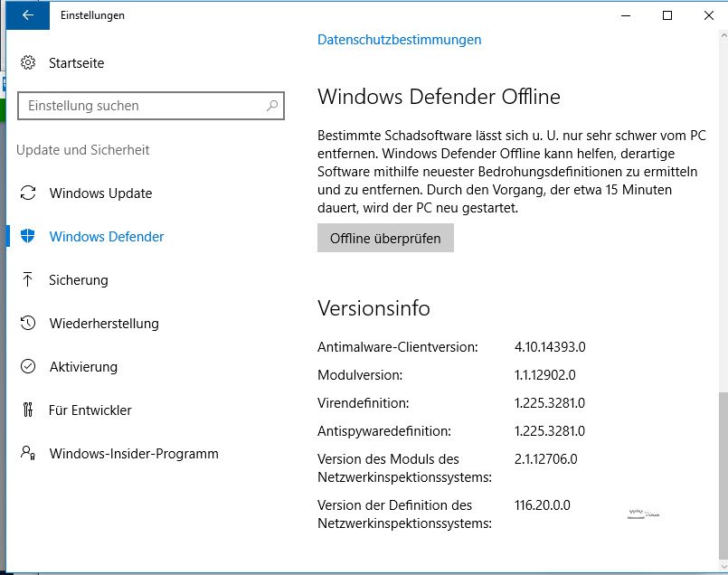The height and width of the screenshot is (575, 728).
Task: Click the Windows Update refresh icon
Action: pyautogui.click(x=28, y=193)
